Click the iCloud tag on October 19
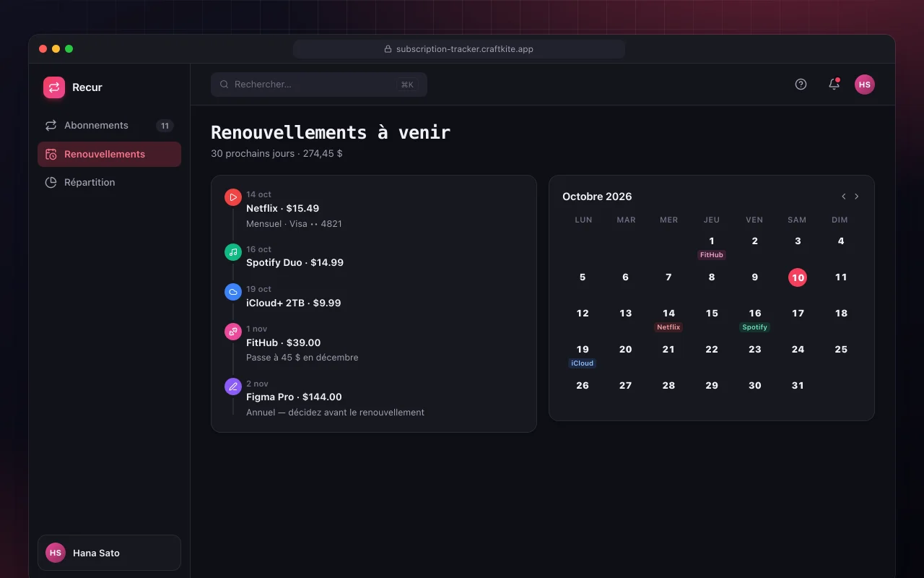Image resolution: width=924 pixels, height=578 pixels. tap(583, 363)
